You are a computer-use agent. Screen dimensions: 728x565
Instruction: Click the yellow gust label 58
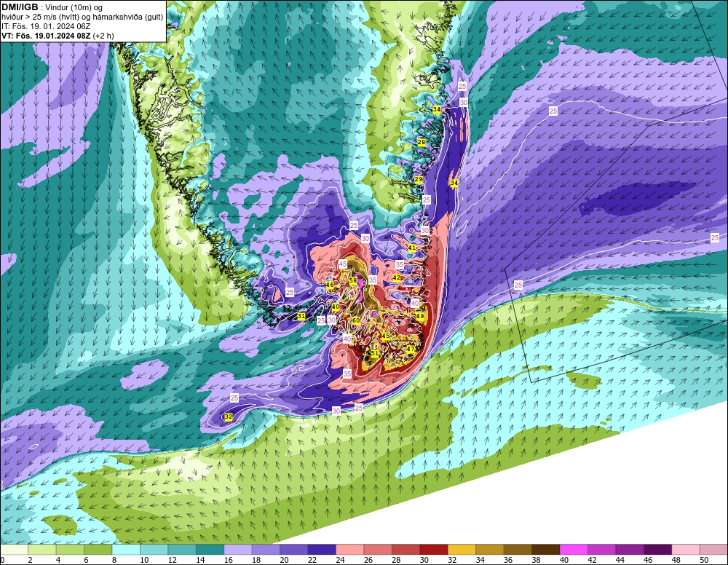pos(353,280)
